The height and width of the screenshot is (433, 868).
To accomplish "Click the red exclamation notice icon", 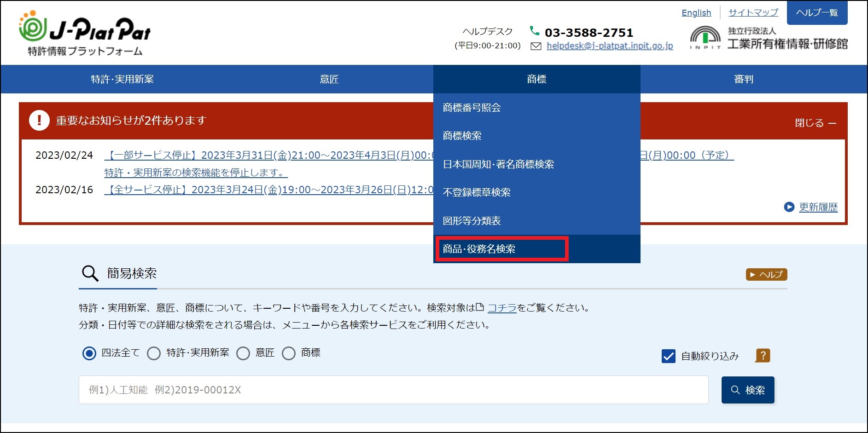I will point(39,121).
